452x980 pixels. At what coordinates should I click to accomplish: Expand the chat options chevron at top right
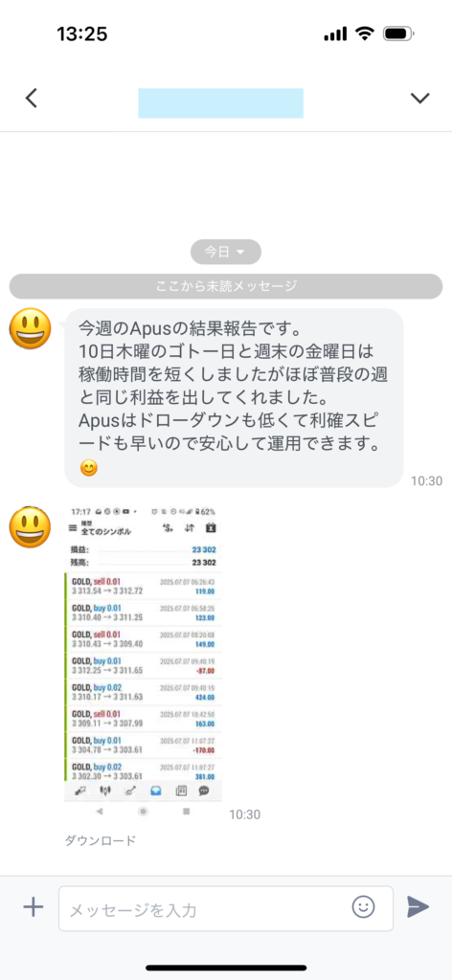(419, 99)
